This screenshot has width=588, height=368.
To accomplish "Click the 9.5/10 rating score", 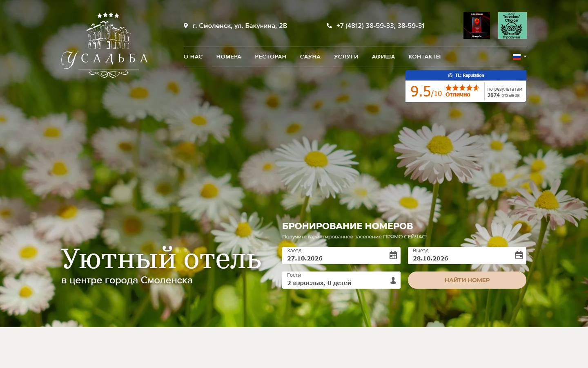I will [x=426, y=91].
